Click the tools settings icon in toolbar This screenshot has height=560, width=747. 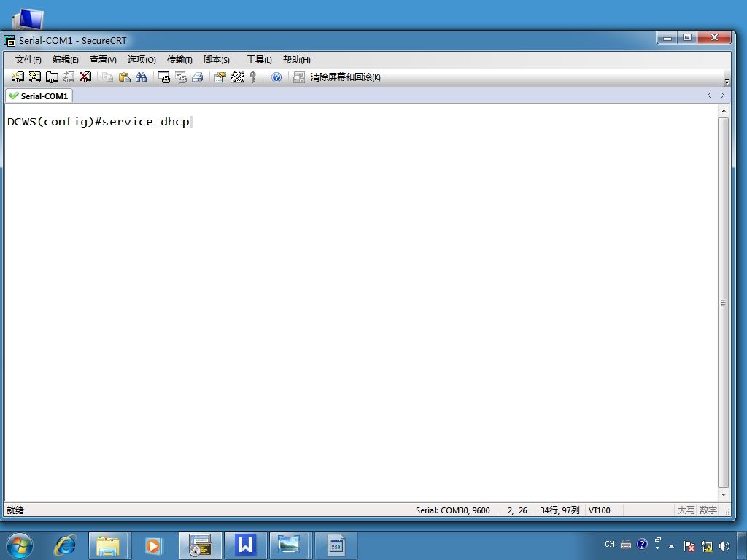pyautogui.click(x=237, y=77)
